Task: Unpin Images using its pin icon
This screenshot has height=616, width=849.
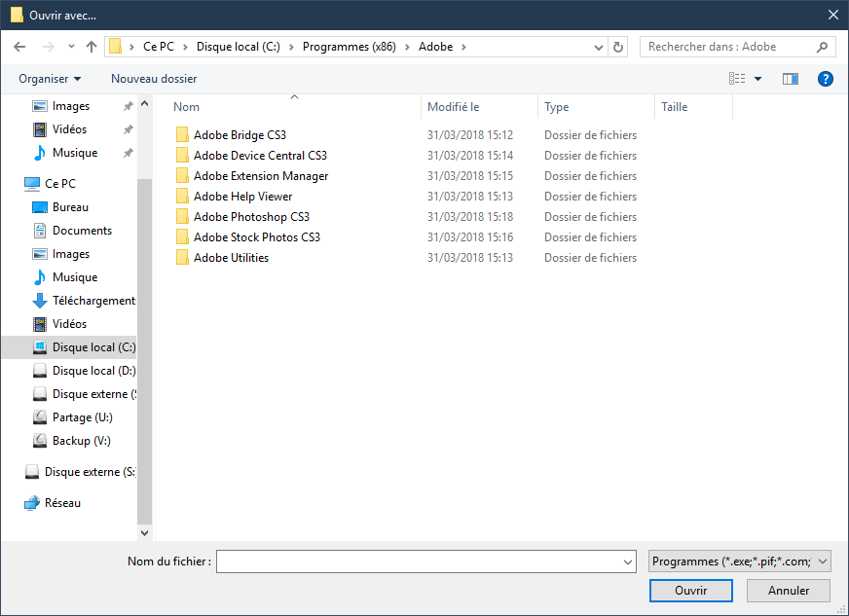Action: 128,107
